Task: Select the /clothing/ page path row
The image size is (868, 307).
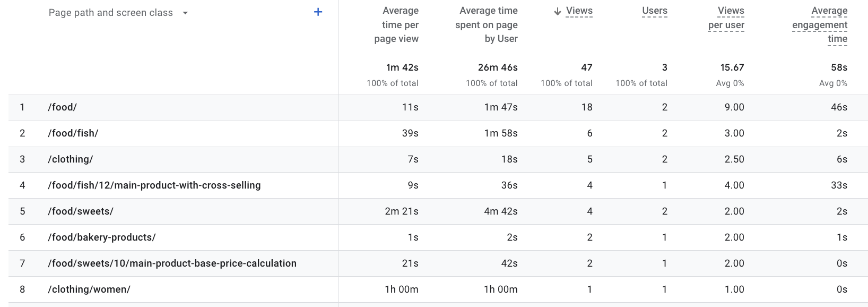Action: 71,159
